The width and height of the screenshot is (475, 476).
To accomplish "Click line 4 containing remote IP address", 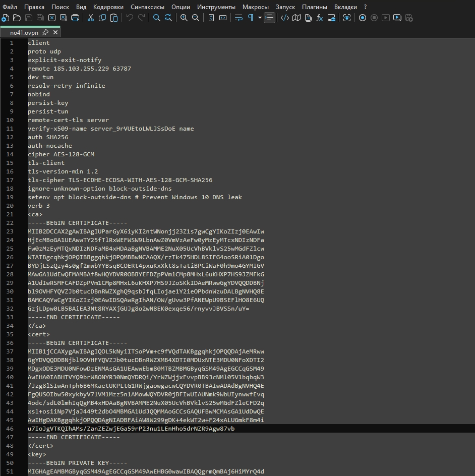I will (79, 69).
